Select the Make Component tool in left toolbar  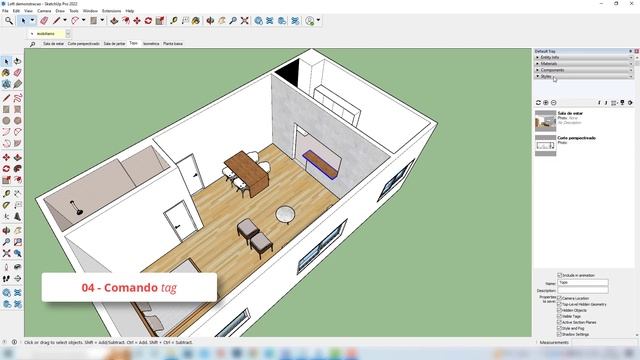point(6,84)
